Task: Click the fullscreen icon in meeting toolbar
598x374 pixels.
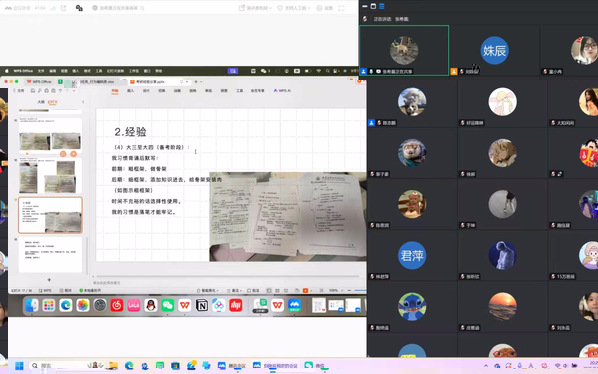Action: pyautogui.click(x=341, y=8)
